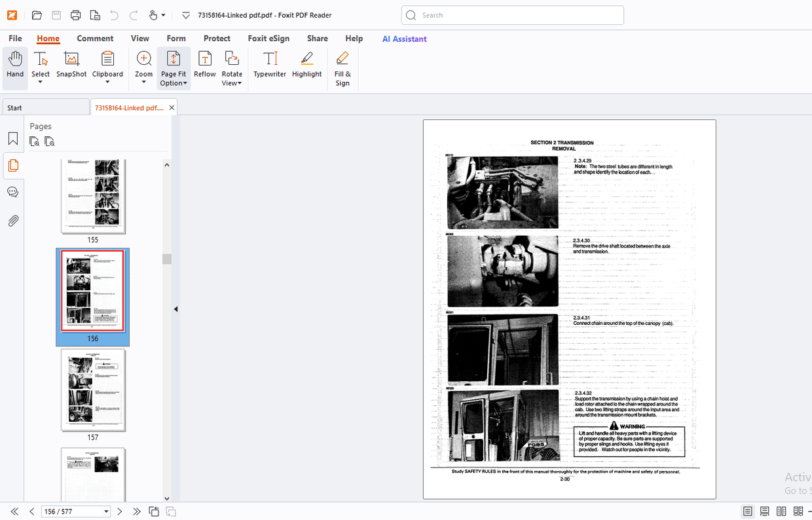Select the Hand tool
This screenshot has height=520, width=812.
[15, 65]
